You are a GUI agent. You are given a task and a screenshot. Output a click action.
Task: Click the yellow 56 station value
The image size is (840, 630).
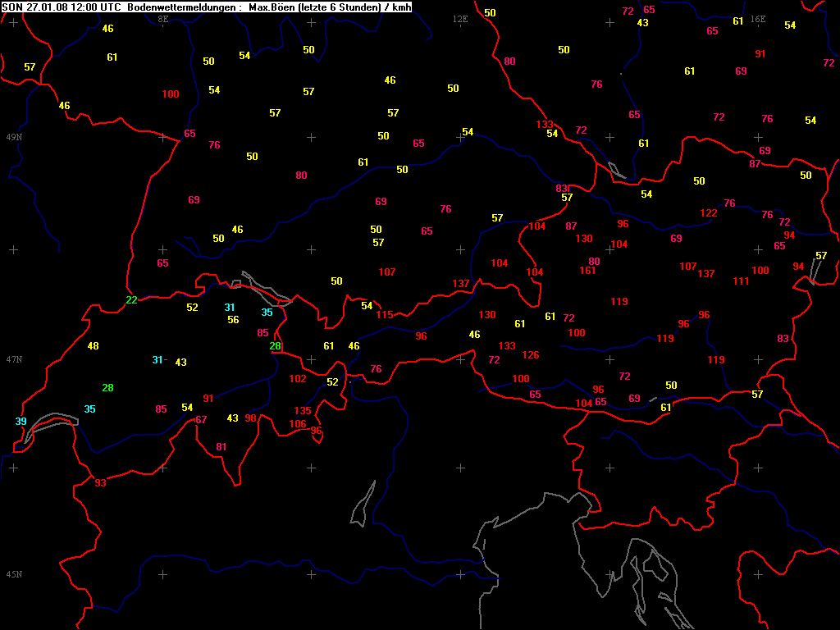[x=233, y=320]
